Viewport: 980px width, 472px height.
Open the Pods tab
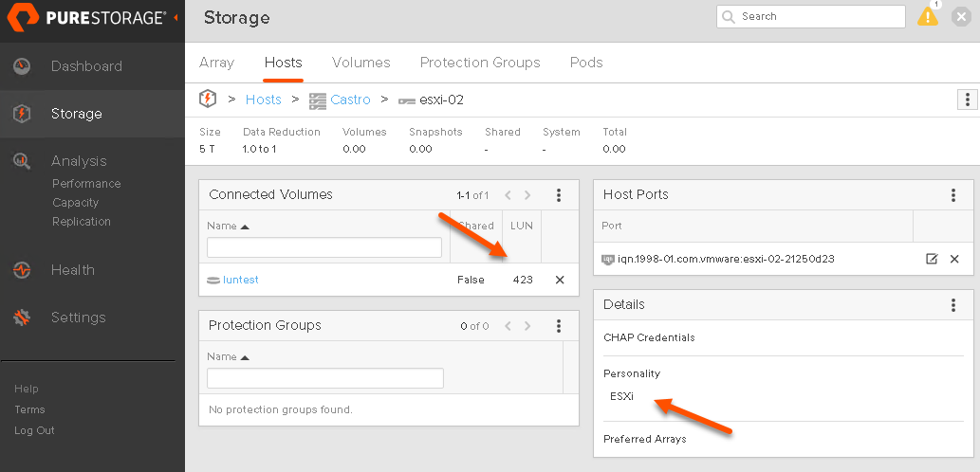[586, 63]
